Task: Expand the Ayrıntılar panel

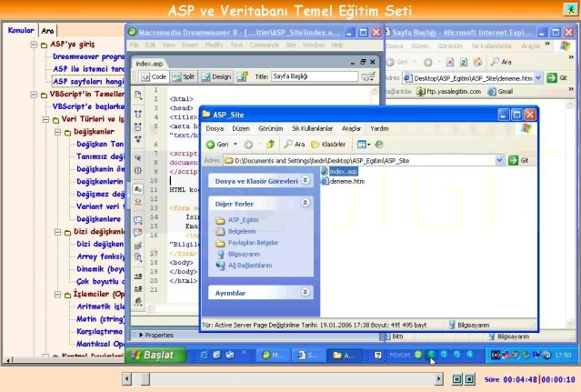Action: tap(305, 292)
